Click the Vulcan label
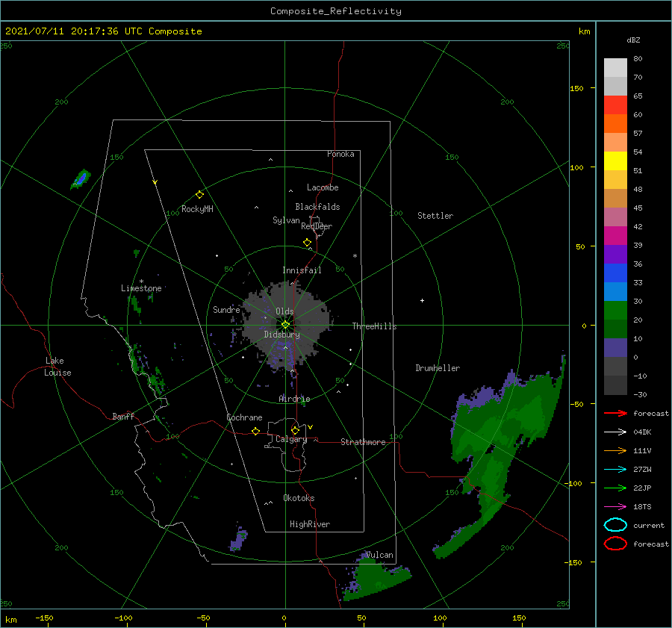Image resolution: width=672 pixels, height=628 pixels. 379,555
